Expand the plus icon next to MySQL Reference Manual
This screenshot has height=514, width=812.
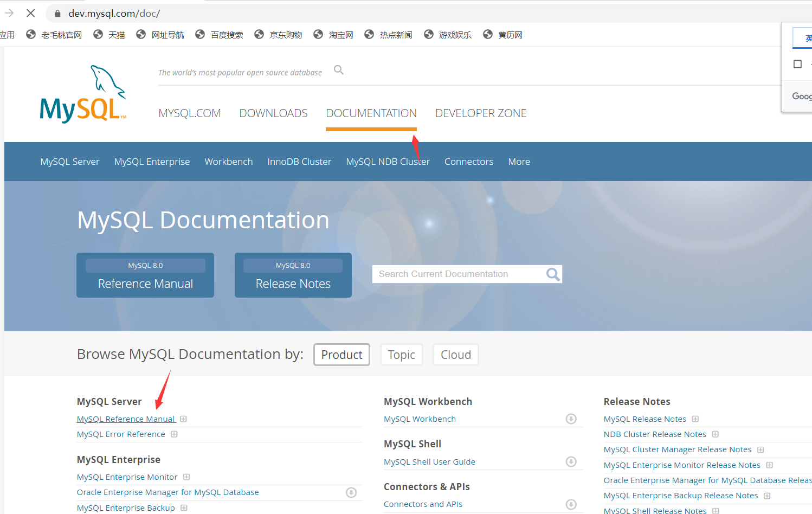pos(183,419)
